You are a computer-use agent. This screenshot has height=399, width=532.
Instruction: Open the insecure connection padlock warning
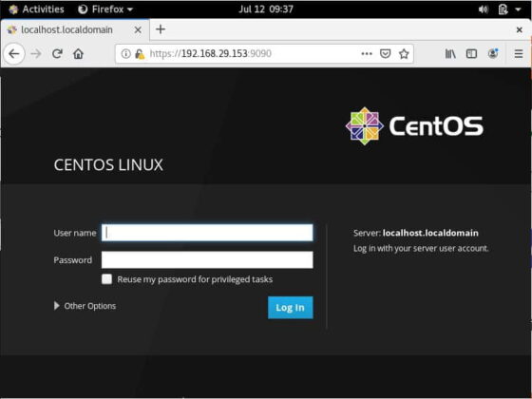[x=140, y=53]
